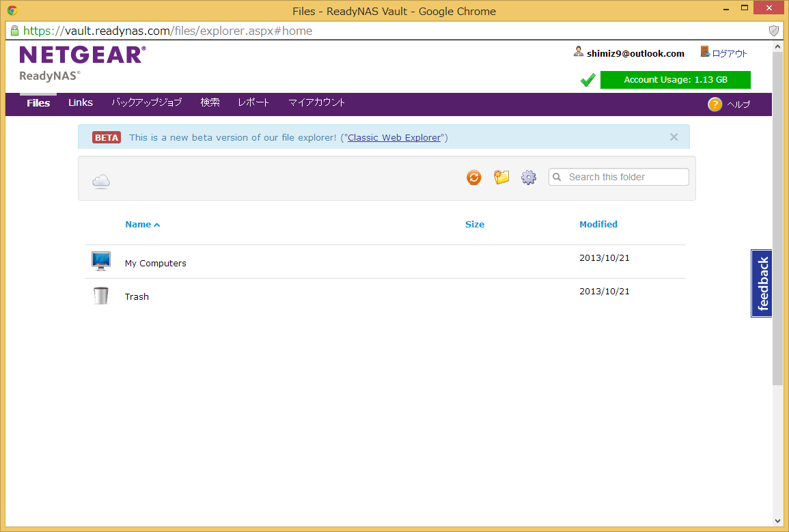
Task: Open the gear settings icon
Action: (529, 178)
